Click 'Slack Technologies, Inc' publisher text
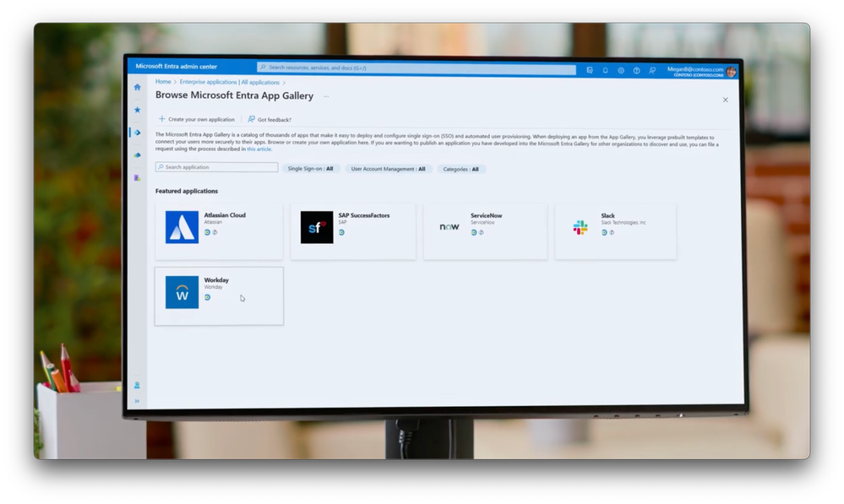844x504 pixels. (x=623, y=223)
